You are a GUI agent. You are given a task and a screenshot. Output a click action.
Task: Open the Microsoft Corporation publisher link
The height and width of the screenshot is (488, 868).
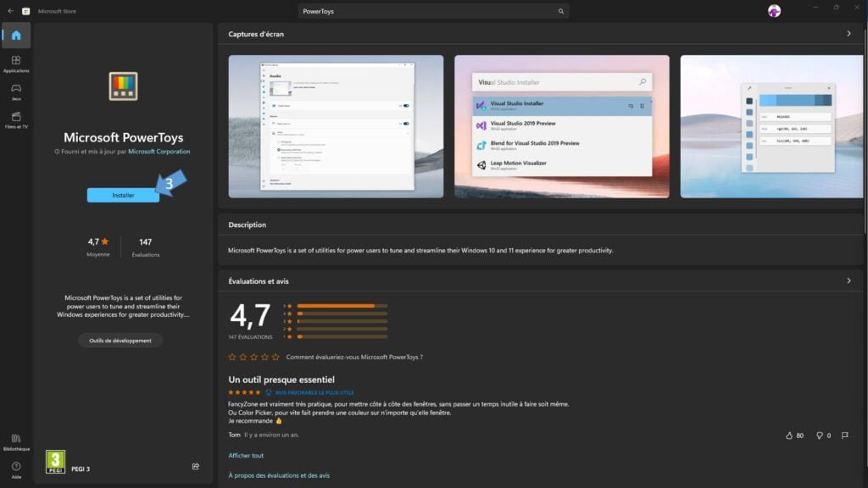[x=159, y=152]
